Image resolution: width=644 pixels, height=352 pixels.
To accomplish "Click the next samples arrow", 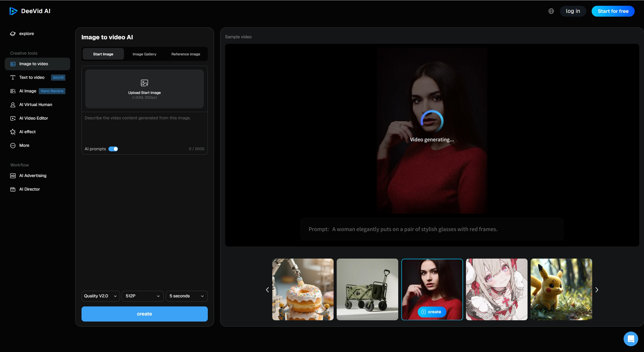I will point(597,290).
